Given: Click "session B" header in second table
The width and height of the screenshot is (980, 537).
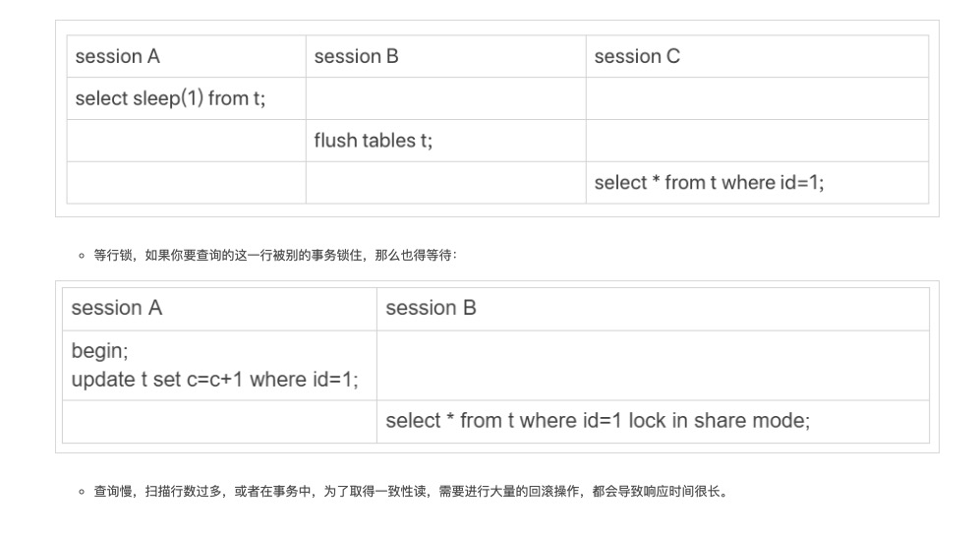Looking at the screenshot, I should (x=653, y=309).
